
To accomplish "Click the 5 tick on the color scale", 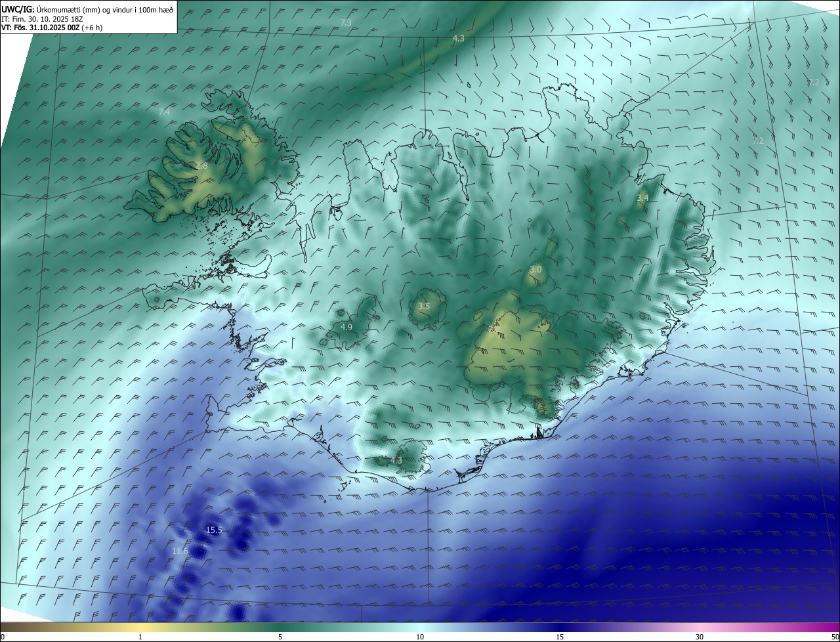I will tap(280, 637).
